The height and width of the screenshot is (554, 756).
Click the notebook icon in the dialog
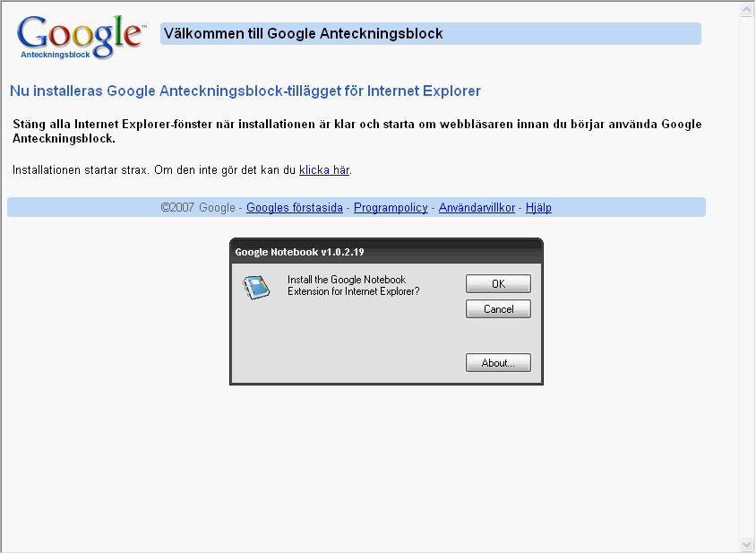[x=256, y=287]
